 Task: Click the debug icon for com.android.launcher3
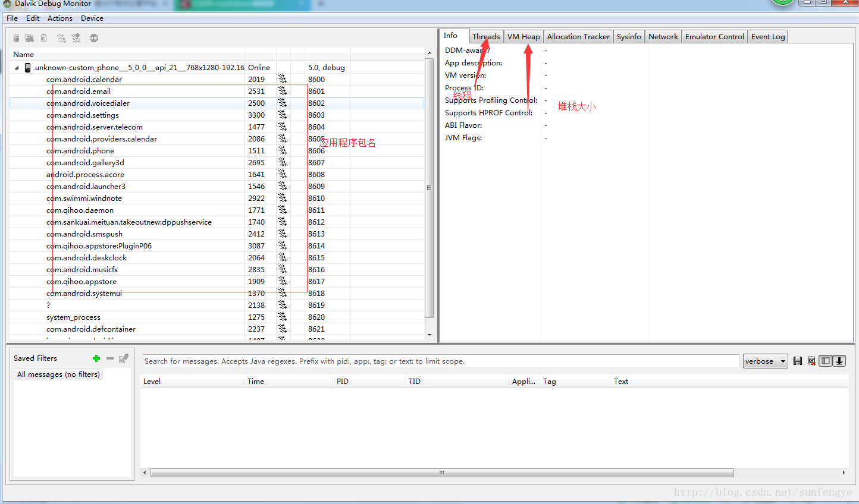[x=282, y=186]
